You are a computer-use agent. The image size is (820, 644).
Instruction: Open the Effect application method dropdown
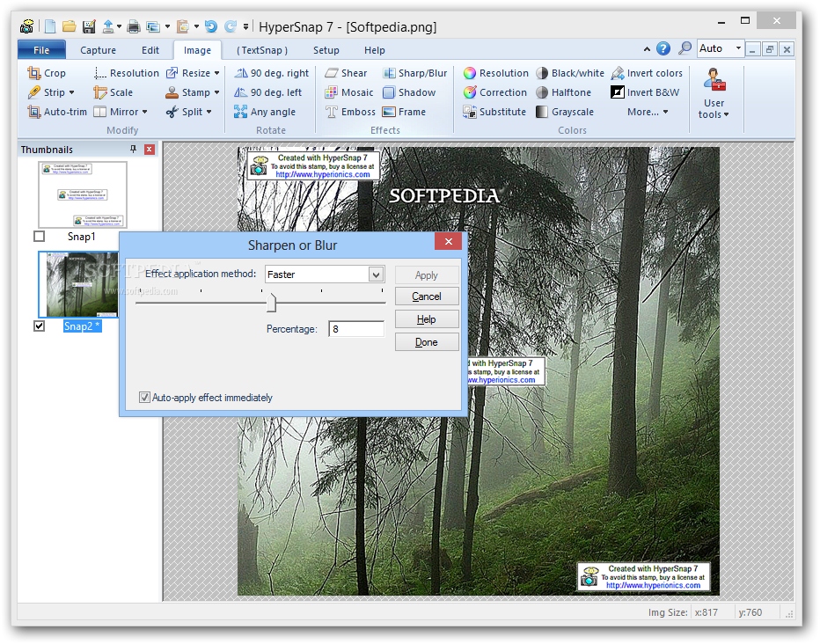coord(376,274)
